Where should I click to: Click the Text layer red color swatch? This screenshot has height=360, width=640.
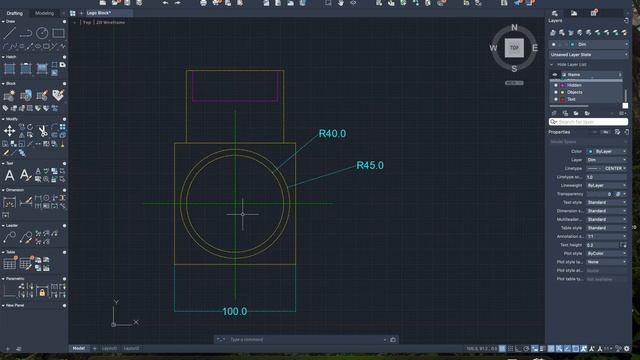[x=562, y=100]
